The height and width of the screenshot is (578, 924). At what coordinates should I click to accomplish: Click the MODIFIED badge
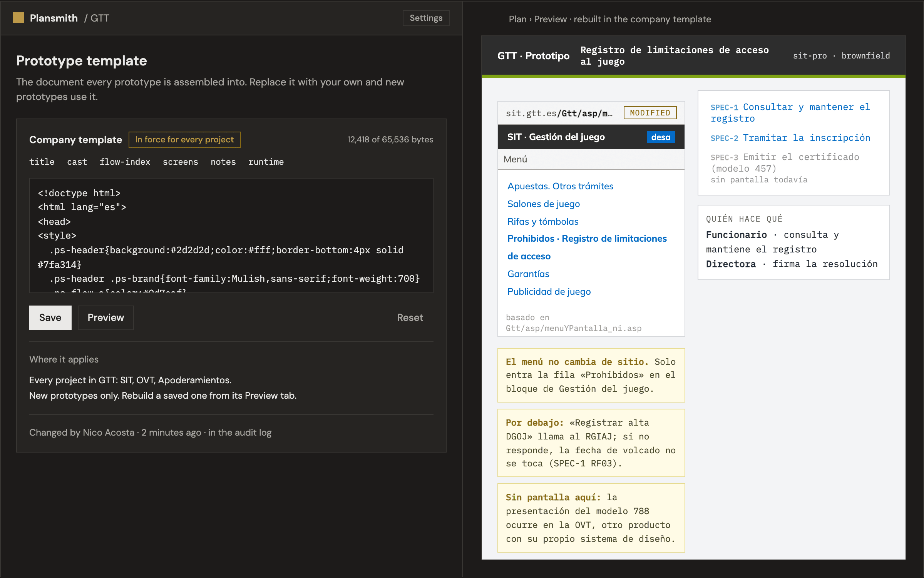[x=650, y=113]
